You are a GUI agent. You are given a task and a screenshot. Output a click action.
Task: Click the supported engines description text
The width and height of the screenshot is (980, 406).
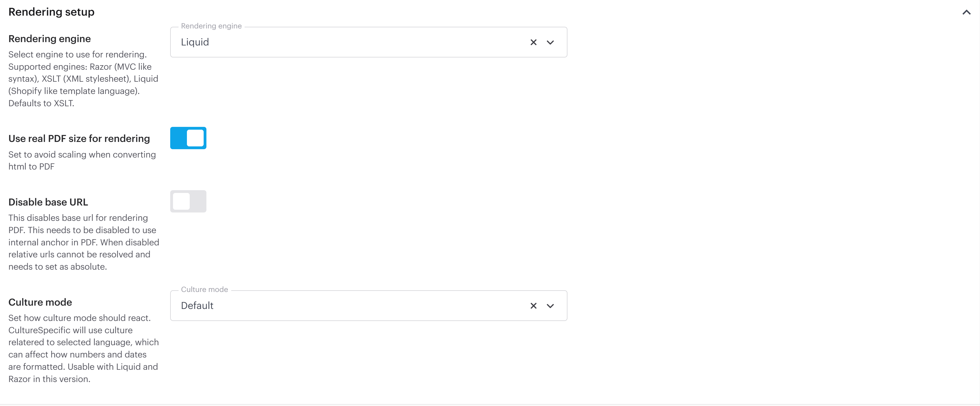83,79
